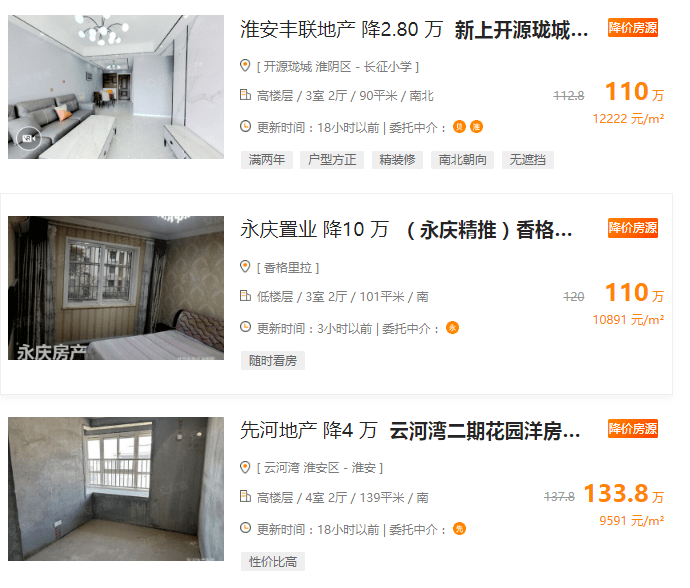Image resolution: width=690 pixels, height=588 pixels.
Task: Select the 精装修 tag
Action: tap(397, 160)
